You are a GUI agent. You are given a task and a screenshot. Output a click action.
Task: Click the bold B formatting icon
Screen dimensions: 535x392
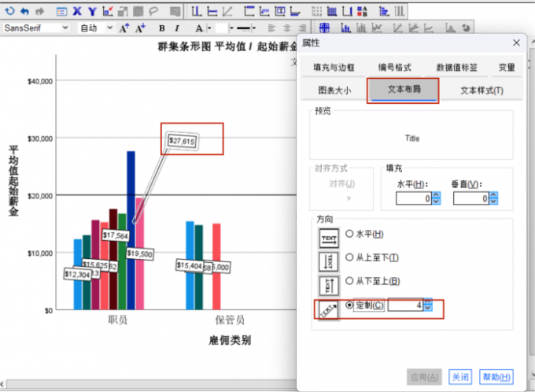162,28
